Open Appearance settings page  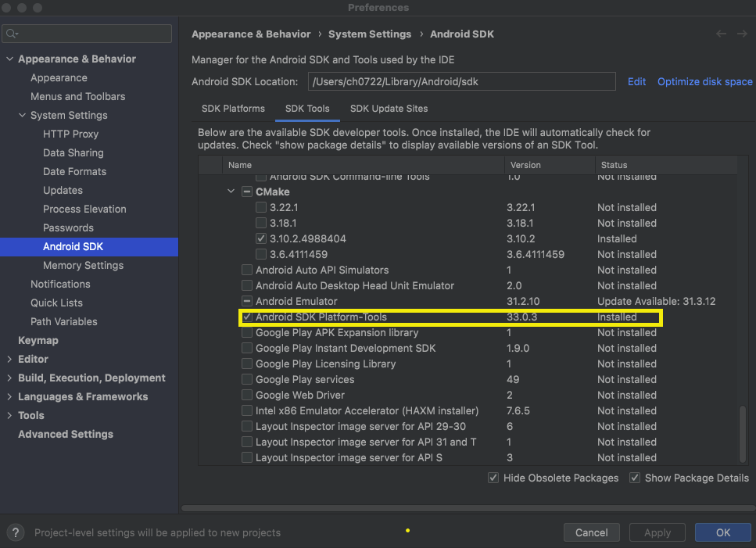tap(59, 77)
